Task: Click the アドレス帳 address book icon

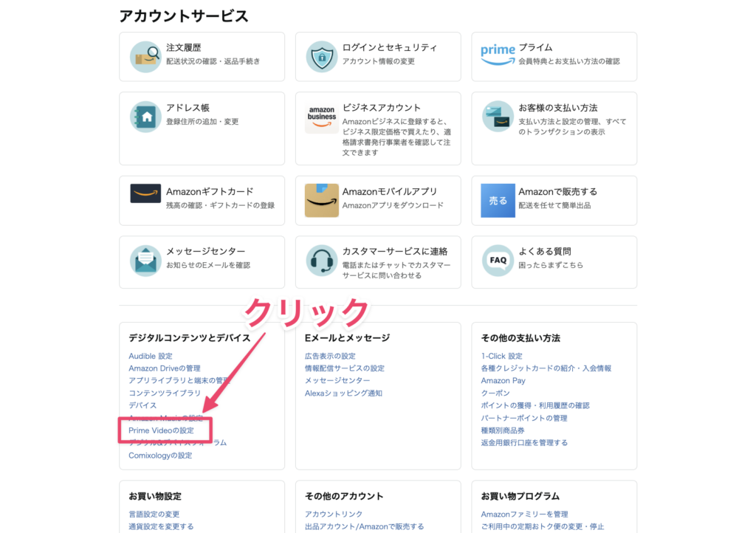Action: click(x=145, y=117)
